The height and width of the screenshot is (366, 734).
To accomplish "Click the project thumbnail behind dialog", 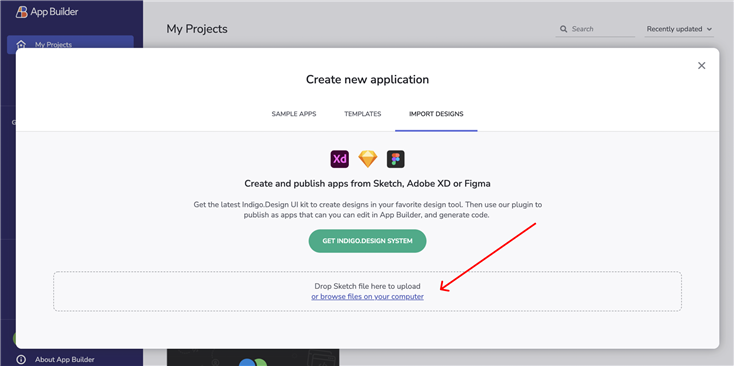I will coord(253,358).
